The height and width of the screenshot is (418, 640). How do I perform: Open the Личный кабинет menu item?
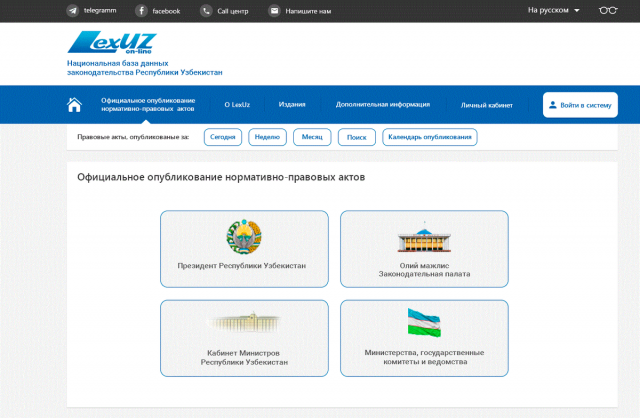[x=487, y=105]
